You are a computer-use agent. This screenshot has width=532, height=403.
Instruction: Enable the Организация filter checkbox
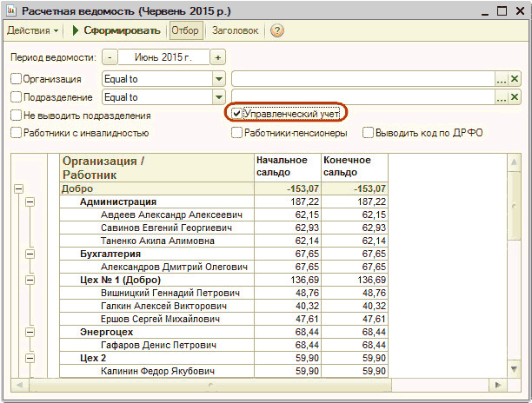point(16,79)
